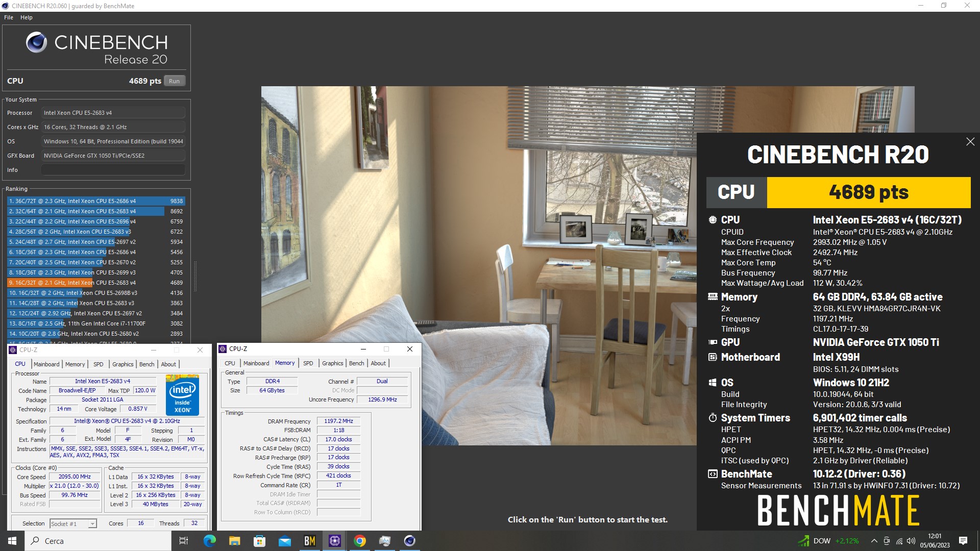Open Mainboard tab in front CPU-Z window
The image size is (980, 551).
pyautogui.click(x=256, y=363)
